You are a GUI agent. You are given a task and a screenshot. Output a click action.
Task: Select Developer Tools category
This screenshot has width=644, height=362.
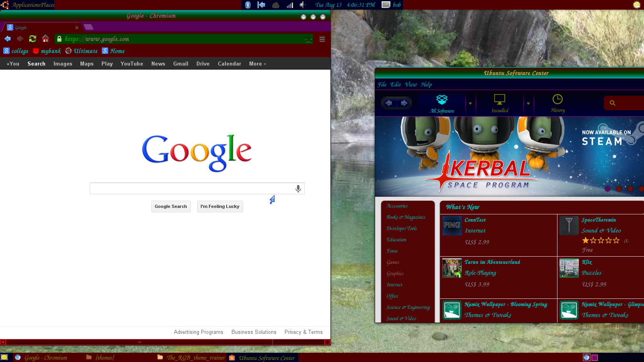pos(402,228)
